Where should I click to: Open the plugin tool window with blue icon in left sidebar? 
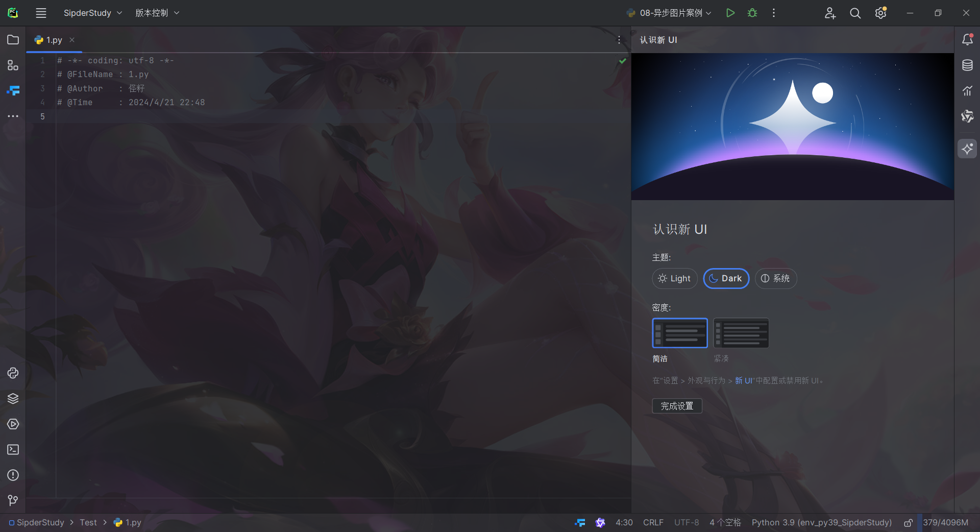13,91
